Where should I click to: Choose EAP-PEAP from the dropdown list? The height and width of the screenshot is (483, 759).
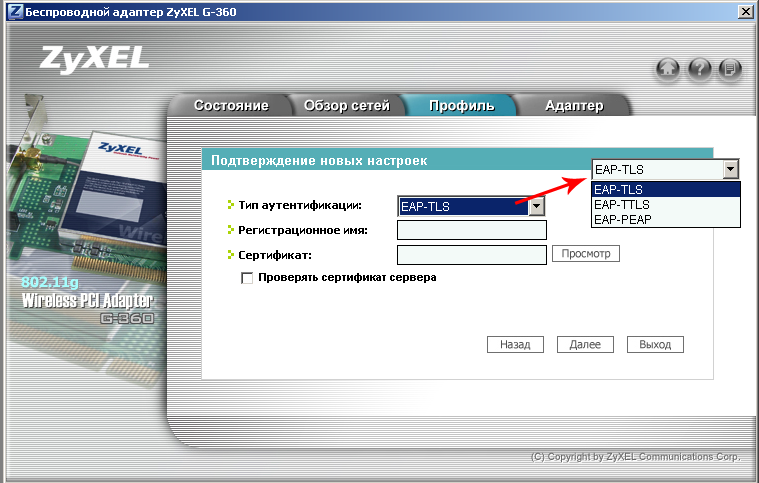666,219
